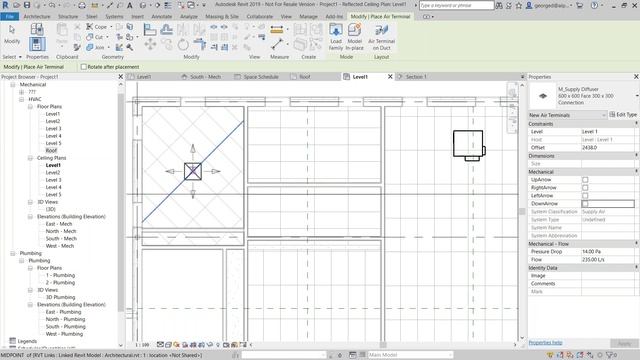Viewport: 640px width, 360px height.
Task: Click the Cut geometry tool
Action: click(95, 37)
